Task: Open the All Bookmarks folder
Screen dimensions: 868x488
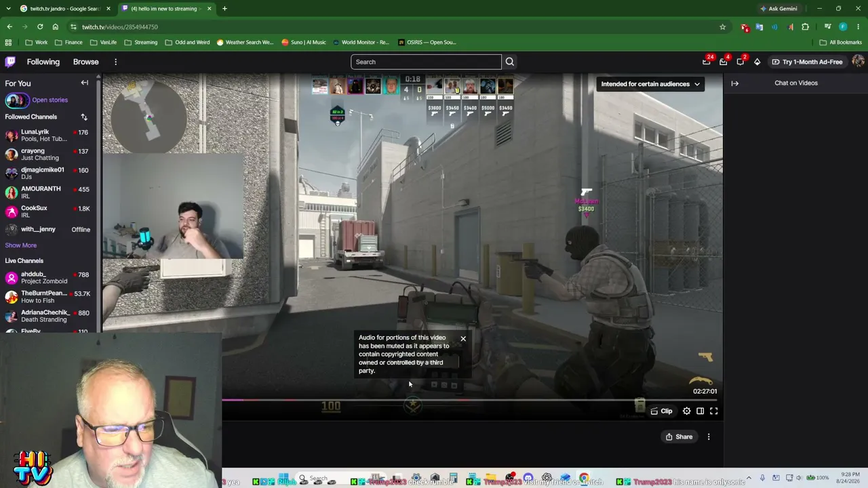Action: coord(841,42)
